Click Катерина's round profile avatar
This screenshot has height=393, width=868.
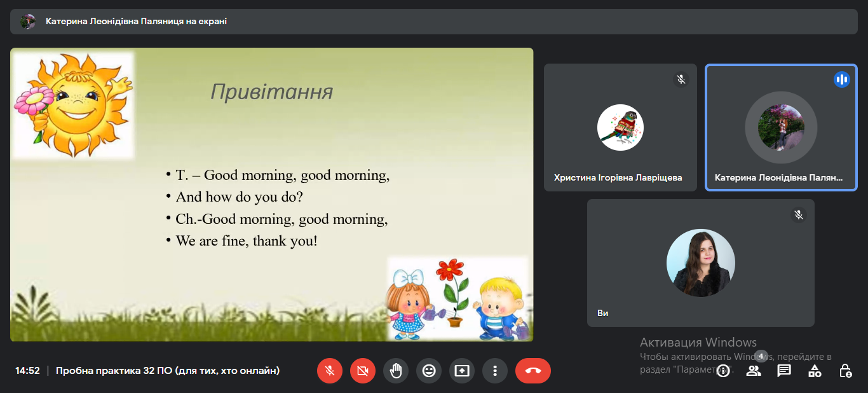tap(781, 127)
